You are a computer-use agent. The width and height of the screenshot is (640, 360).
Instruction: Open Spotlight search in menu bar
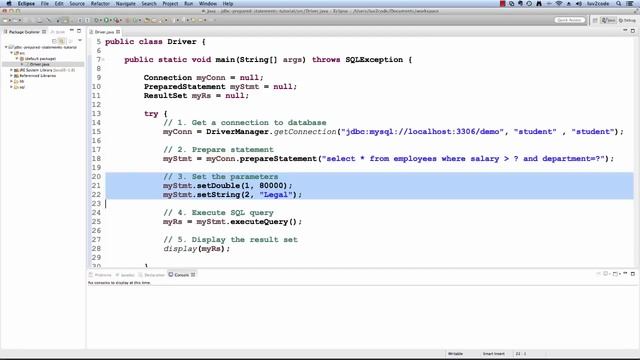click(619, 4)
